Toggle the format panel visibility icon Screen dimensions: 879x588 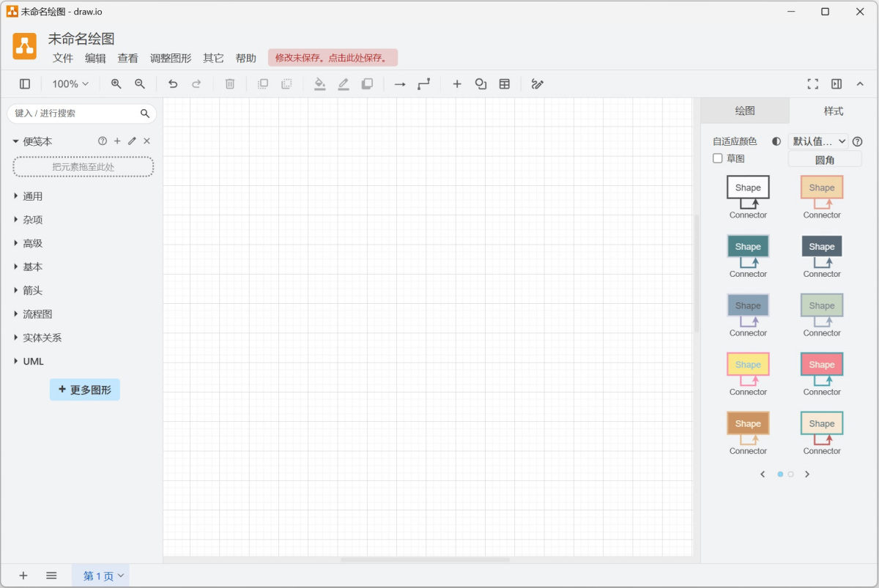[x=836, y=83]
